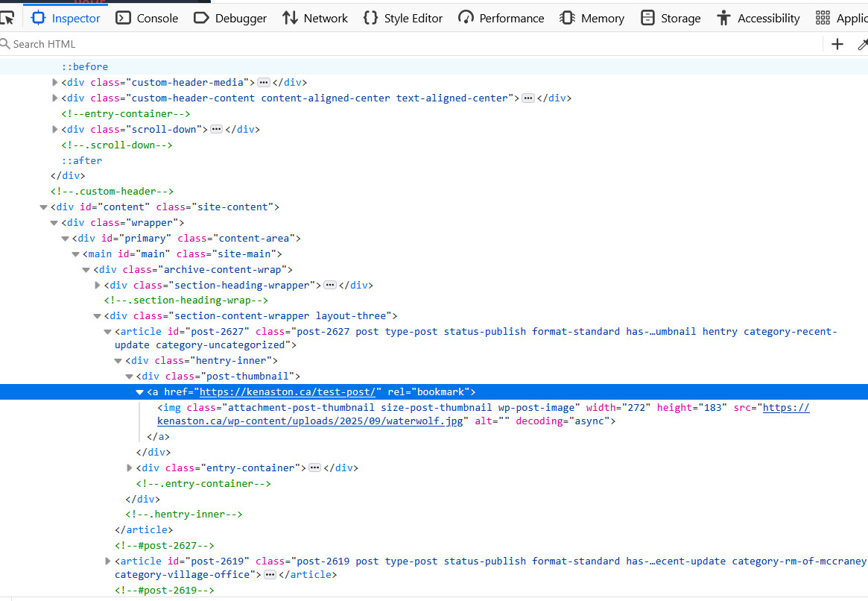Collapse the post-2627 article node

[x=108, y=331]
